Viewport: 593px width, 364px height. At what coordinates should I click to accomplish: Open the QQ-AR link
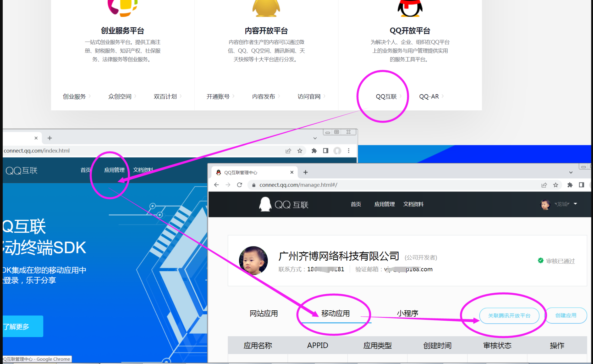point(429,96)
